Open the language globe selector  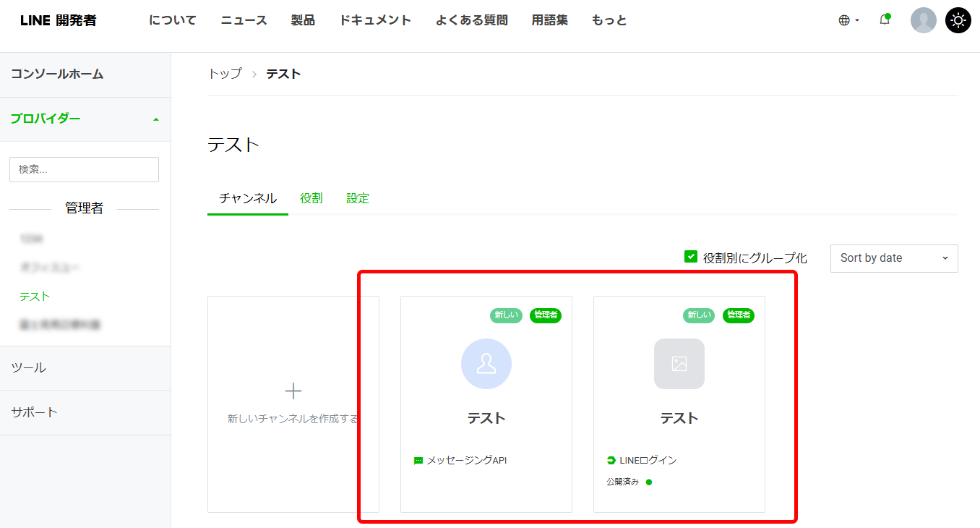848,20
